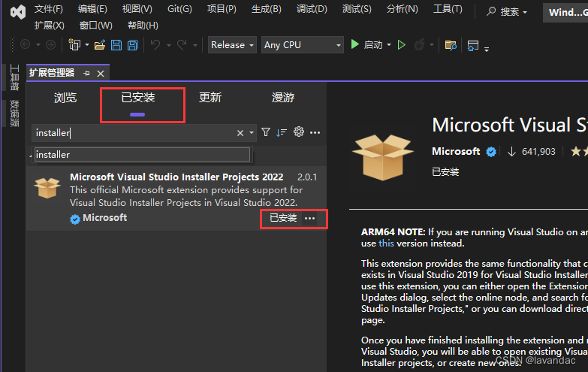Click the download count arrow icon
588x372 pixels.
coord(511,152)
